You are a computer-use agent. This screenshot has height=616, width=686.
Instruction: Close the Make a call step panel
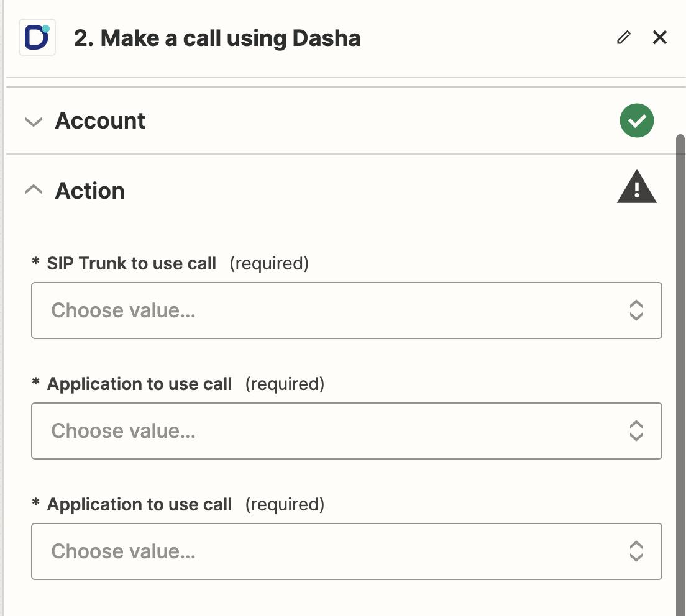coord(659,38)
